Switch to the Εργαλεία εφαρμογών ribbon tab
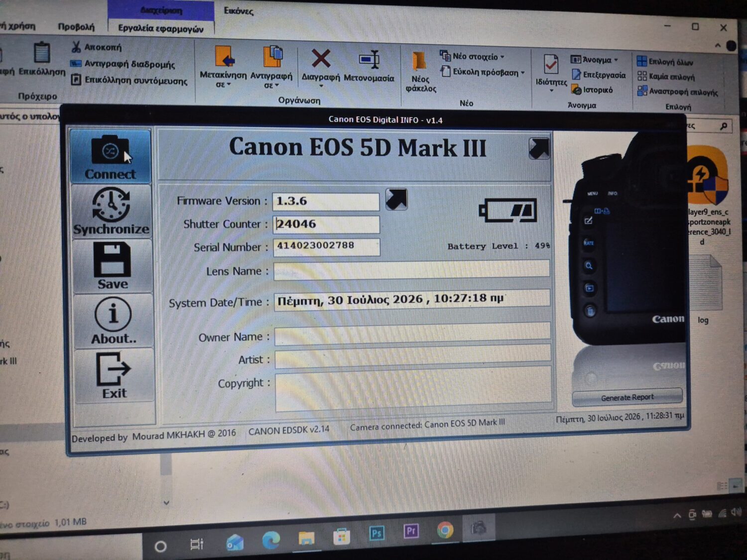Screen dimensions: 747x560 click(x=160, y=29)
